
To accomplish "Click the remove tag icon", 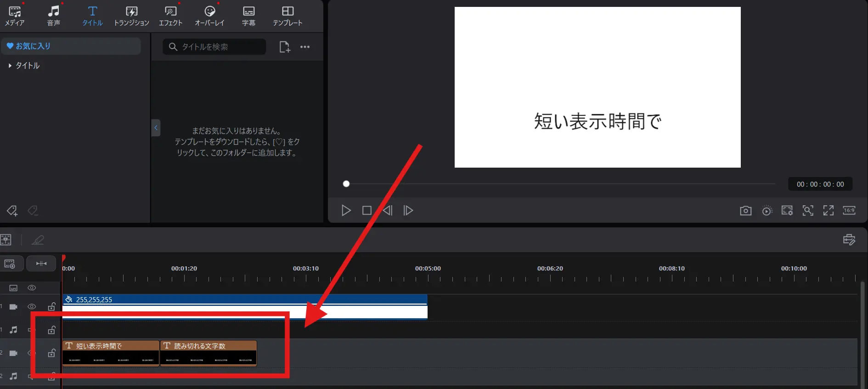I will coord(33,211).
